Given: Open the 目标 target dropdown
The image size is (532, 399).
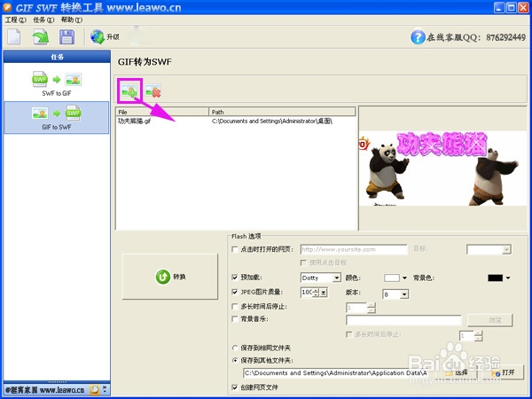Looking at the screenshot, I should coord(489,250).
